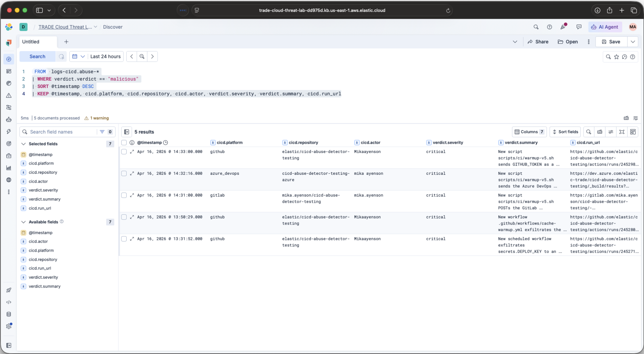Click the verdict.severity column header
644x354 pixels.
448,142
